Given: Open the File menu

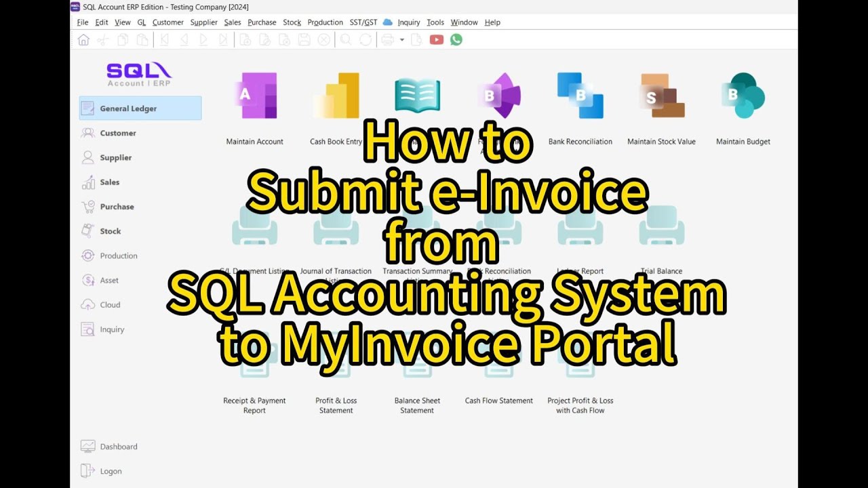Looking at the screenshot, I should pos(83,22).
